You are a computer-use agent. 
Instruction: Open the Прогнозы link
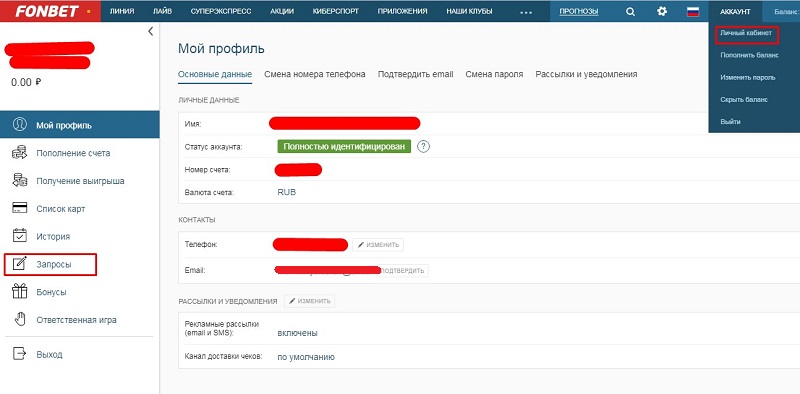579,11
